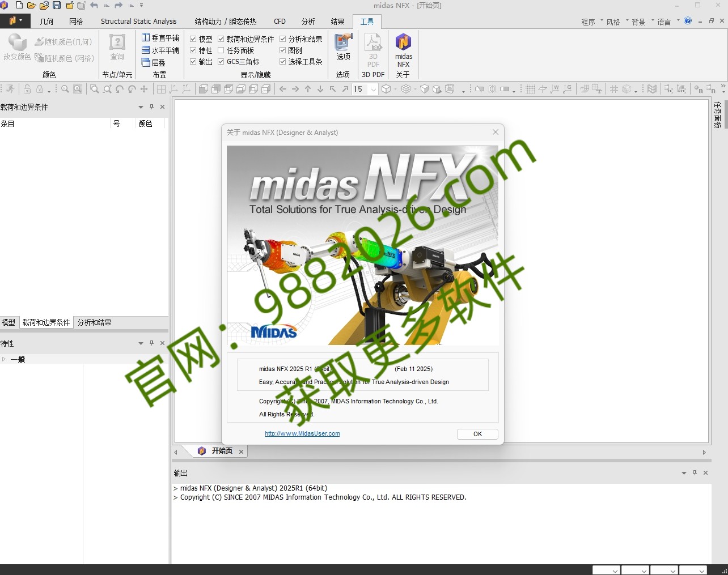Pin the 载荷和边界条件 panel
728x575 pixels.
(151, 107)
